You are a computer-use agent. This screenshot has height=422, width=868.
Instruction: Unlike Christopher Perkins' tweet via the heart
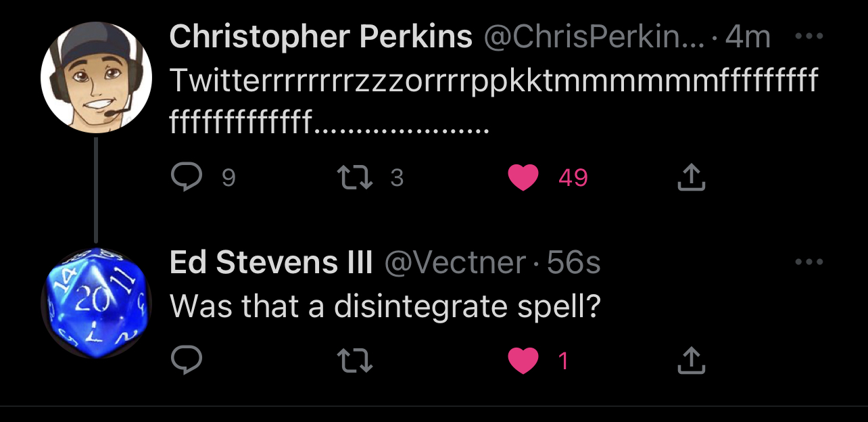click(x=523, y=177)
